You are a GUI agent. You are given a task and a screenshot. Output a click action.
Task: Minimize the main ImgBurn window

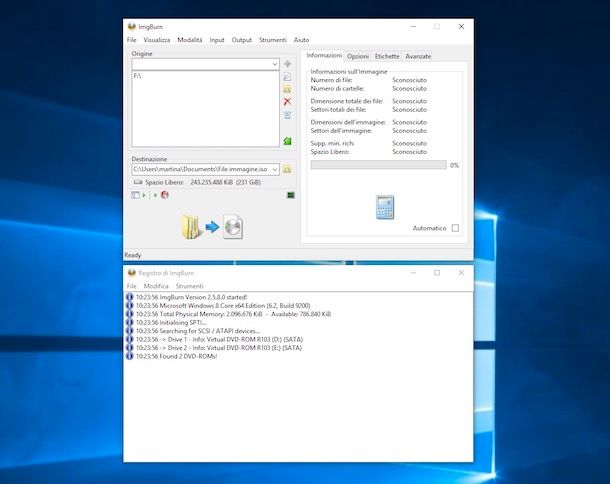(x=413, y=26)
